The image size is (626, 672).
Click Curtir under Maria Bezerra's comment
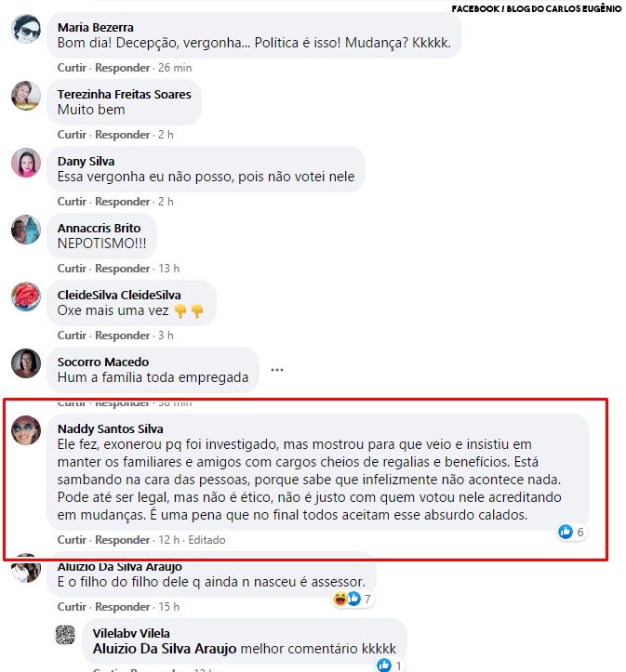(x=72, y=68)
